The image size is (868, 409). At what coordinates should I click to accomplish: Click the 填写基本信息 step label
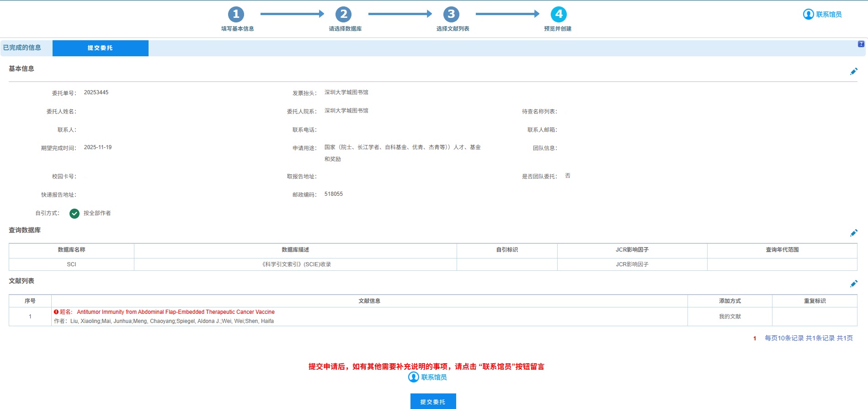point(237,29)
